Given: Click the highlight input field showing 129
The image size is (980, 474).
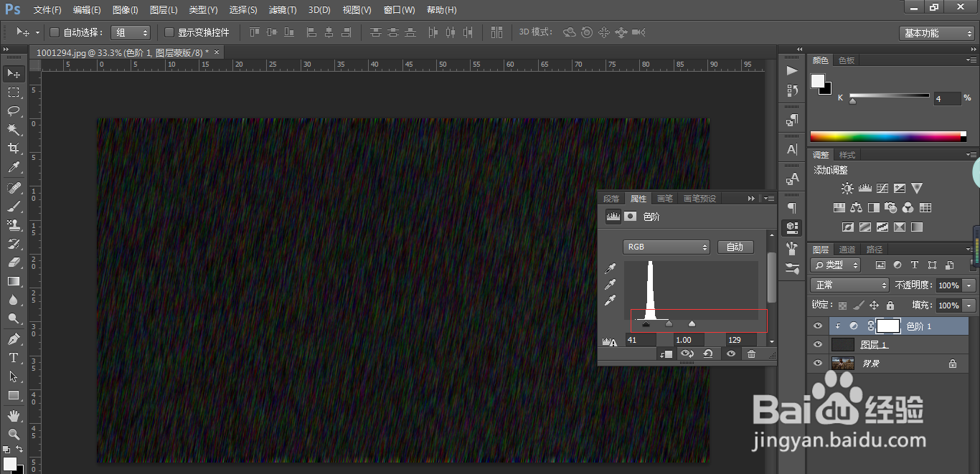Looking at the screenshot, I should [742, 340].
